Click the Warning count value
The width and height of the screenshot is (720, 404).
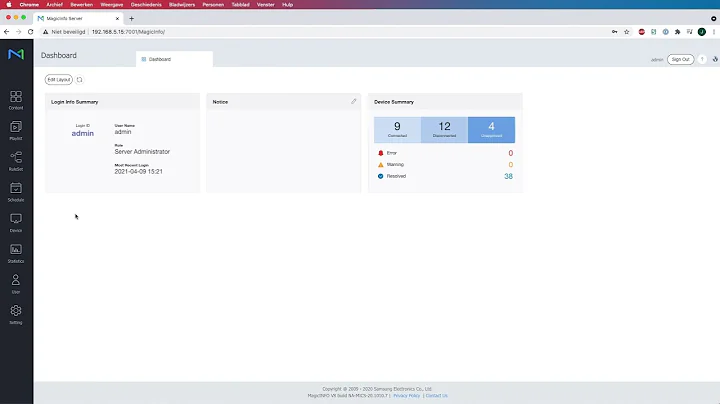click(x=511, y=165)
